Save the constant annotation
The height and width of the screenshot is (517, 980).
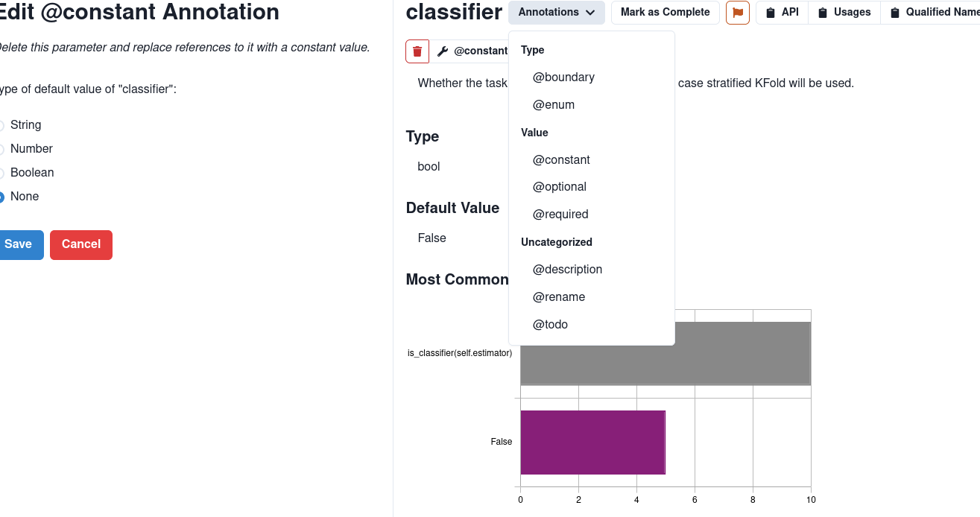[x=19, y=245]
